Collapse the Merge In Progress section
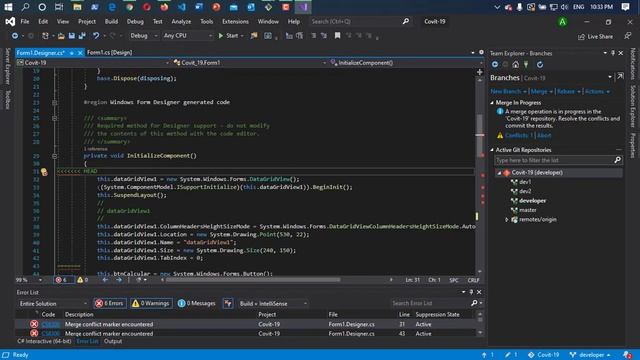 pyautogui.click(x=492, y=103)
